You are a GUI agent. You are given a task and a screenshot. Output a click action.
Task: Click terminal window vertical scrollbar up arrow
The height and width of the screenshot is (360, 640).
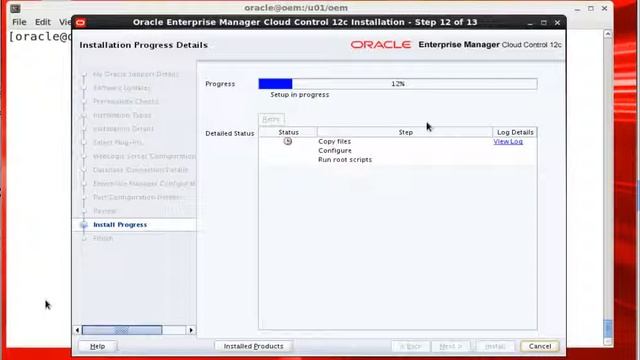tap(608, 34)
